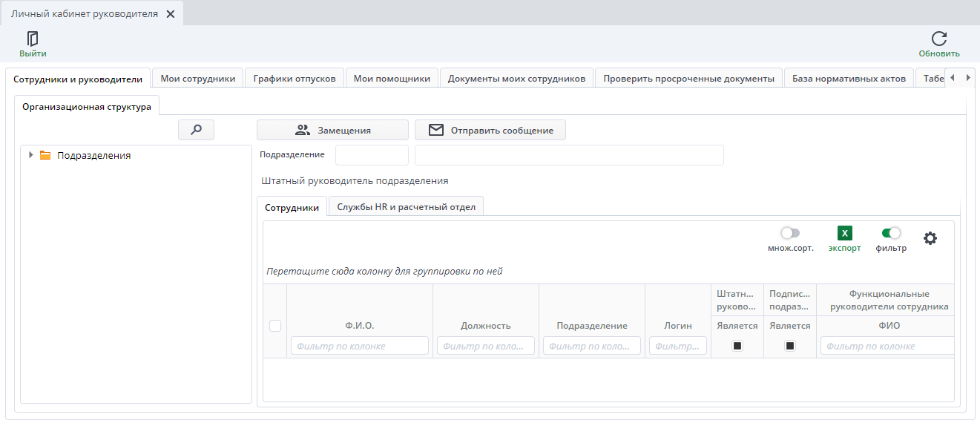This screenshot has height=423, width=980.
Task: Click the people icon on Замещения button
Action: 302,130
